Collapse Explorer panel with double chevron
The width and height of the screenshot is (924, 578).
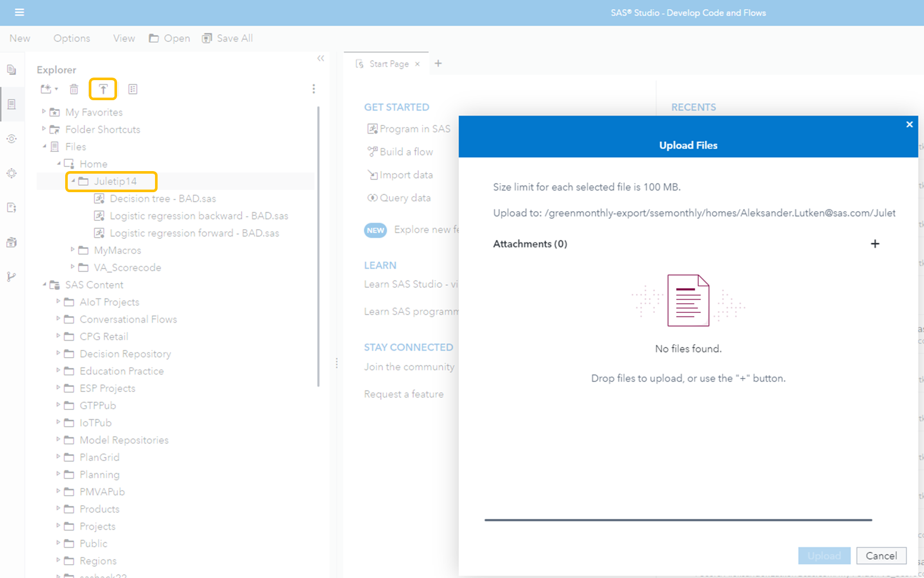point(320,58)
